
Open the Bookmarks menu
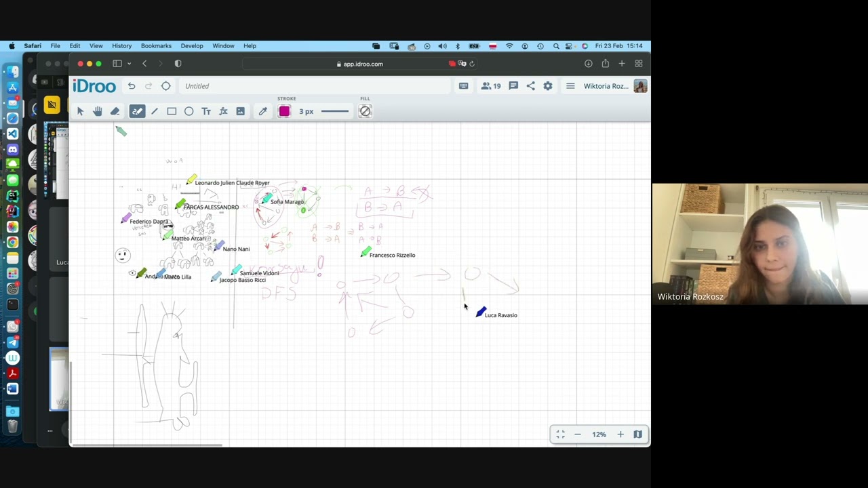pyautogui.click(x=156, y=46)
